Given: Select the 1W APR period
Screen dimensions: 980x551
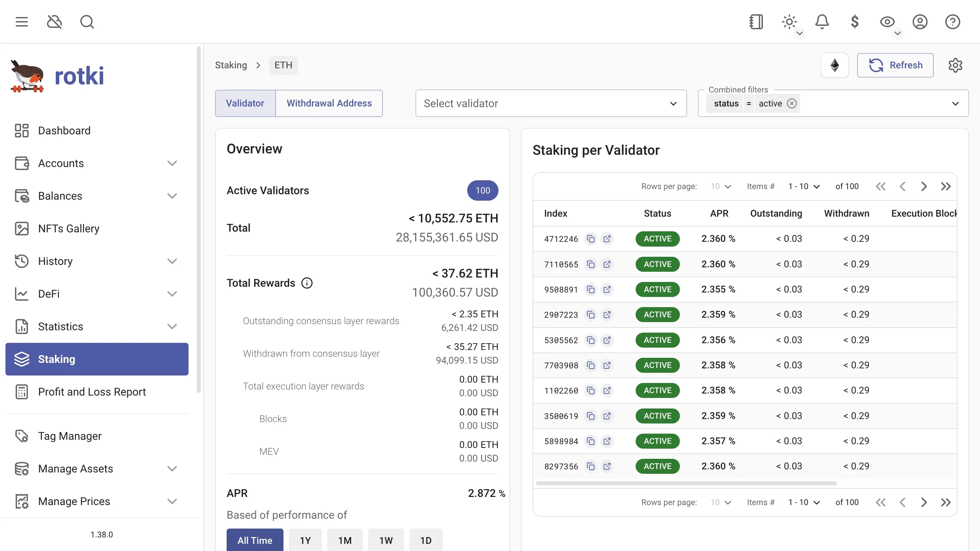Looking at the screenshot, I should click(386, 540).
